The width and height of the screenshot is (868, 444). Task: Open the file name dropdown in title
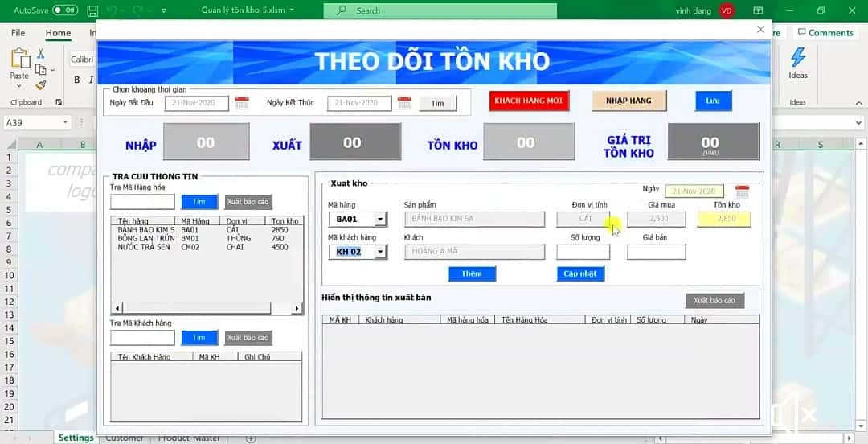[292, 10]
